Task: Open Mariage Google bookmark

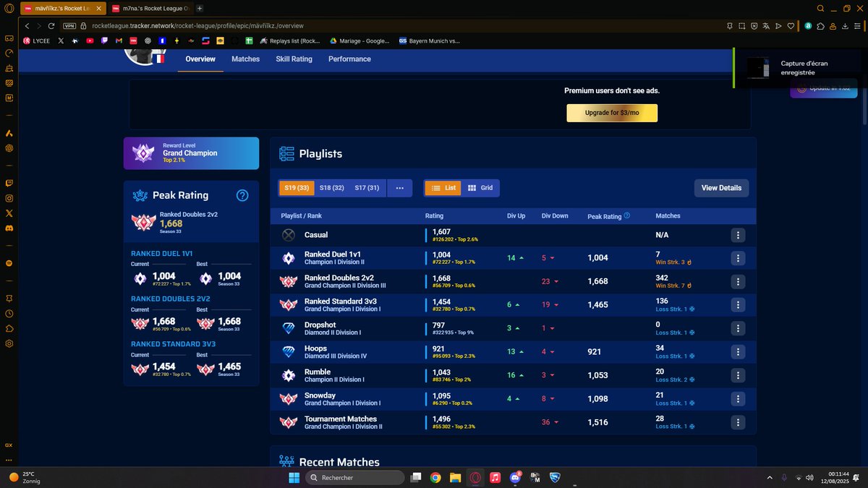Action: click(x=359, y=41)
